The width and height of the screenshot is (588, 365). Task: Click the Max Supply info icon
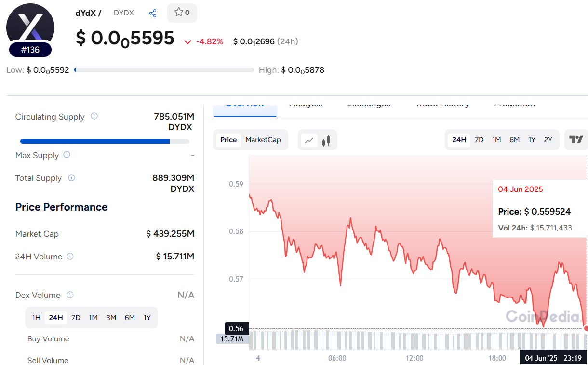pos(67,155)
